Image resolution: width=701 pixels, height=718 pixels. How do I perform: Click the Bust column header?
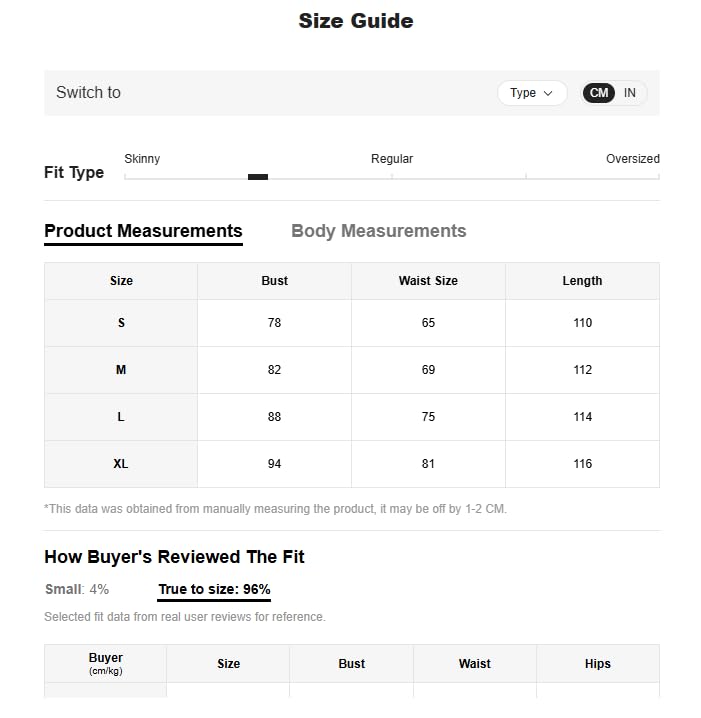pos(274,281)
